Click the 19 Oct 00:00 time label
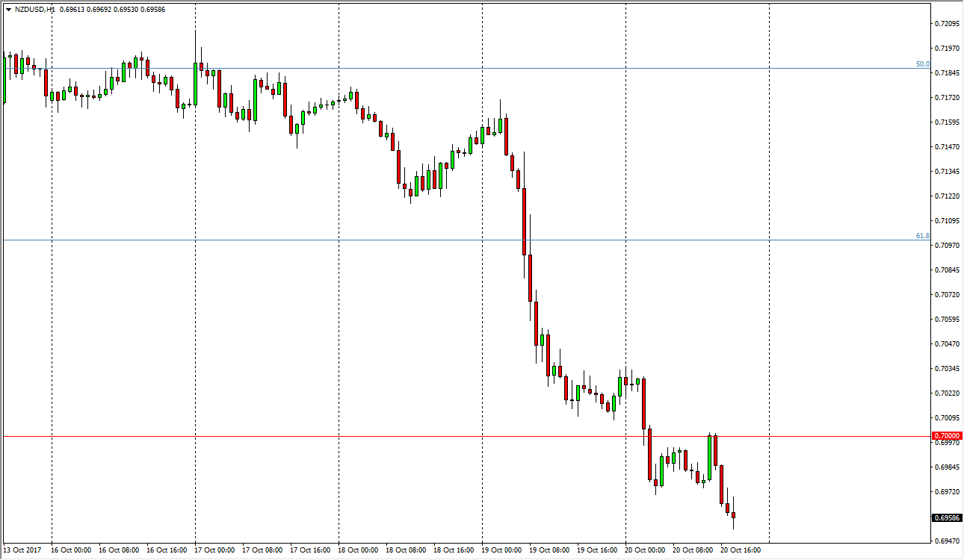The image size is (964, 560). (x=503, y=550)
